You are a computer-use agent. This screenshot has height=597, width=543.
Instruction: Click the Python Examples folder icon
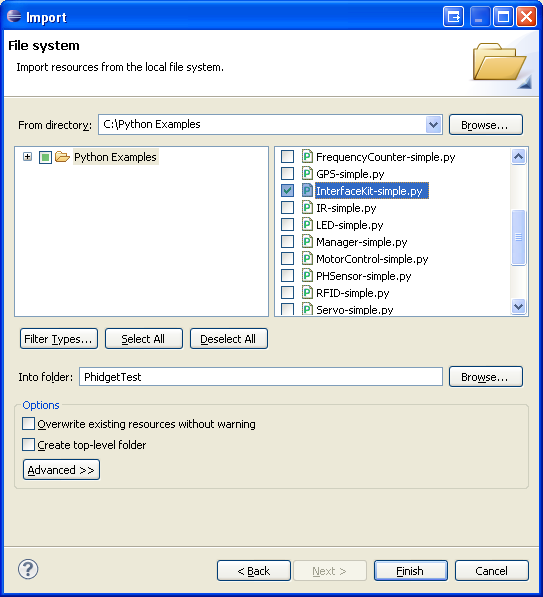(62, 156)
